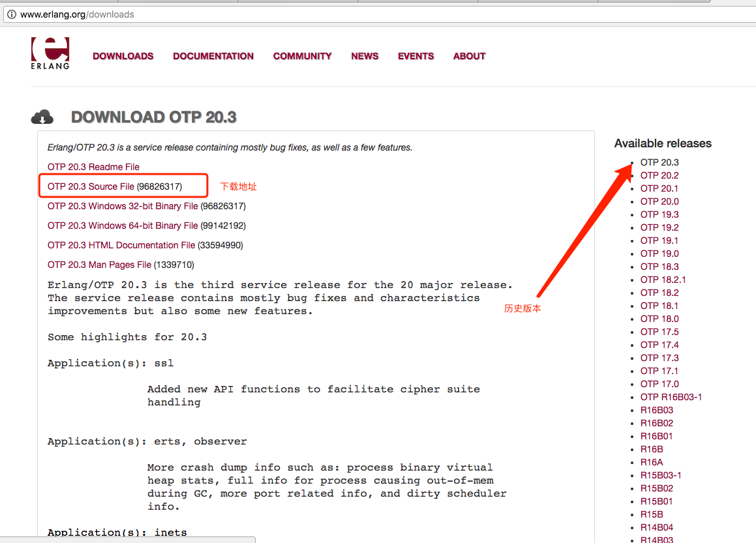Go to the COMMUNITY section
756x543 pixels.
click(302, 56)
